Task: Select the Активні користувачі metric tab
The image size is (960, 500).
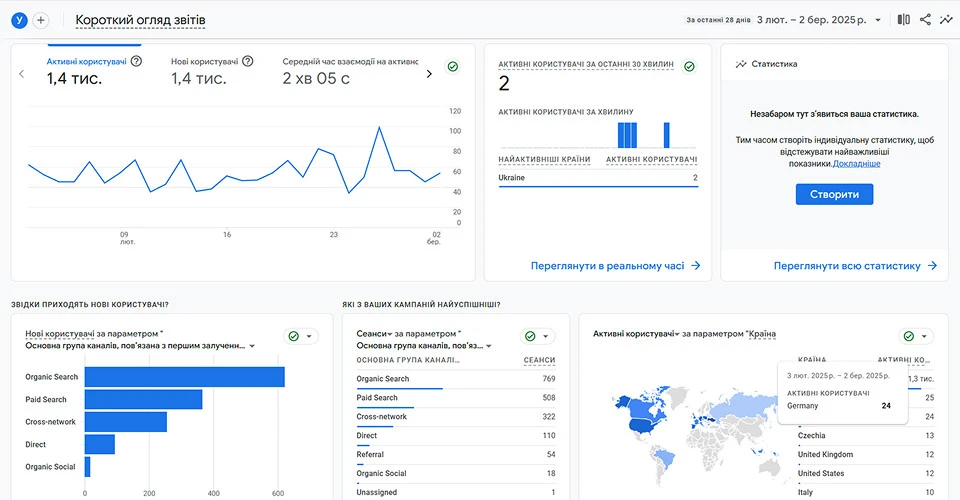Action: tap(94, 70)
